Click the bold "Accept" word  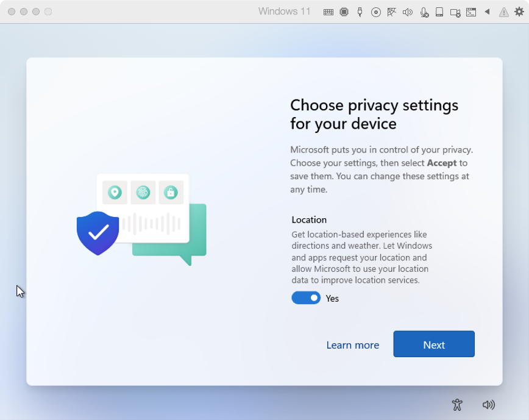(x=442, y=163)
